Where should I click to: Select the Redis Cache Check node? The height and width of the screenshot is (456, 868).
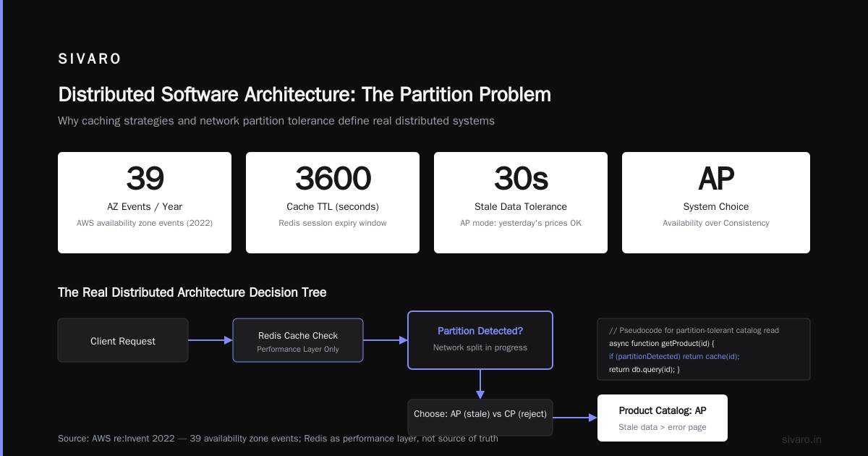tap(298, 340)
